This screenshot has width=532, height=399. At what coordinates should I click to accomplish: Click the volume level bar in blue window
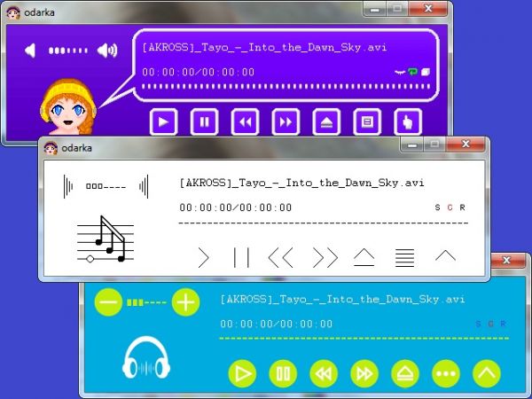click(x=146, y=302)
